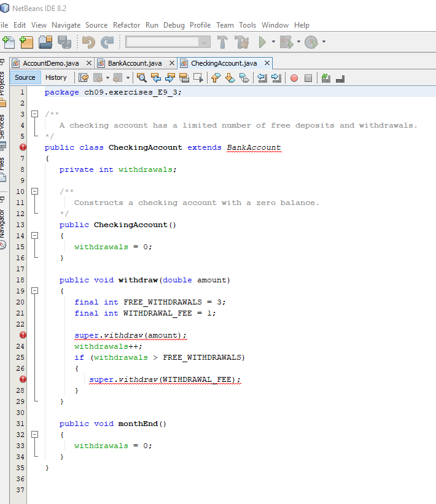The height and width of the screenshot is (504, 436).
Task: Select the Source view button
Action: [x=25, y=77]
